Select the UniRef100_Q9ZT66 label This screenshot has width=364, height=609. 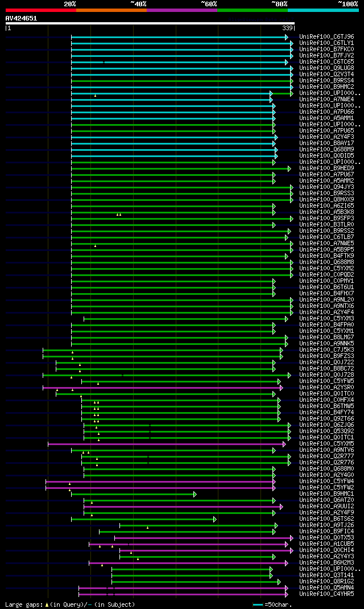326,419
